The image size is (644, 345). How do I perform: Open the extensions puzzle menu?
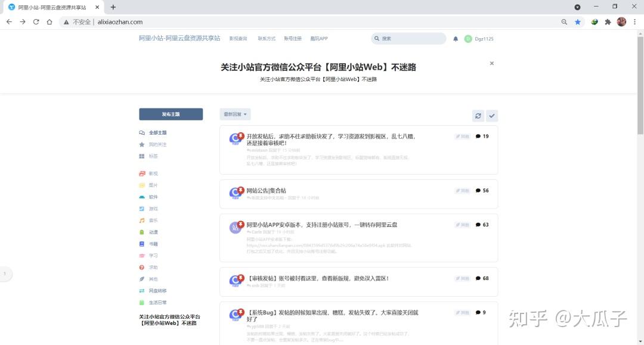click(x=608, y=21)
